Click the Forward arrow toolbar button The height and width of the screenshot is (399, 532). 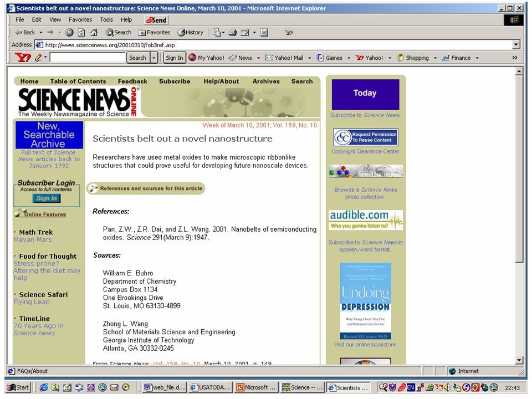point(50,32)
